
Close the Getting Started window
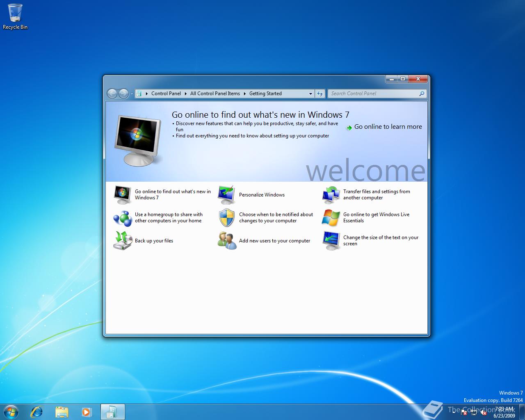pos(418,79)
